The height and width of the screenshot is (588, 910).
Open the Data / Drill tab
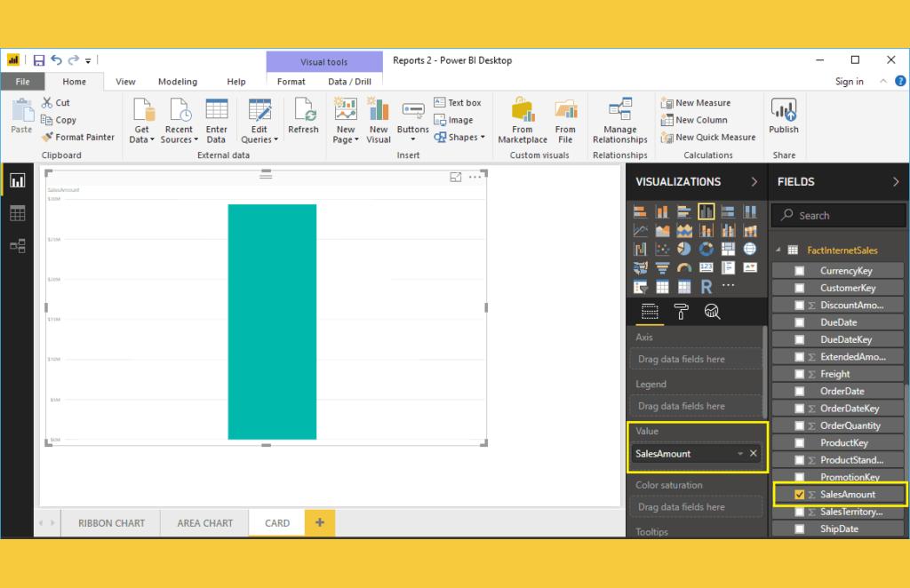(349, 82)
